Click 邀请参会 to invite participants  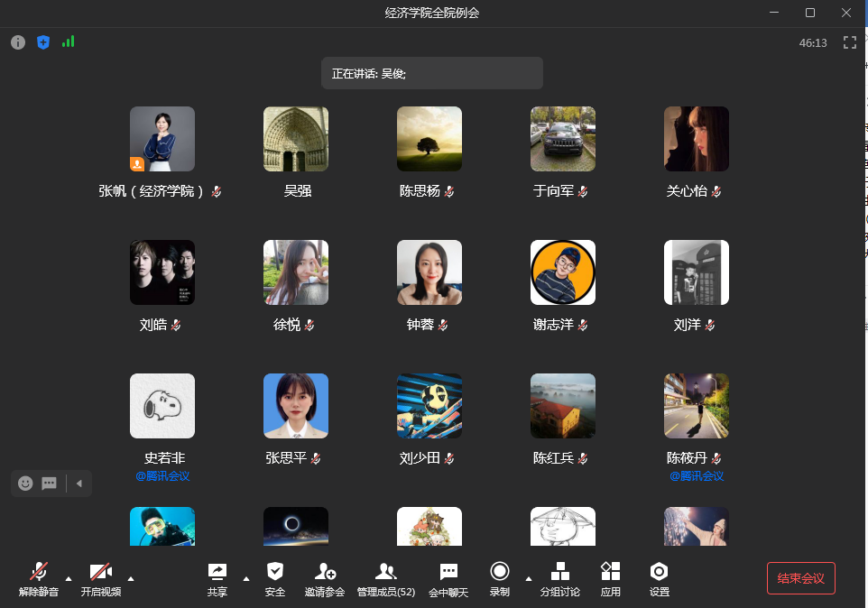pyautogui.click(x=325, y=578)
